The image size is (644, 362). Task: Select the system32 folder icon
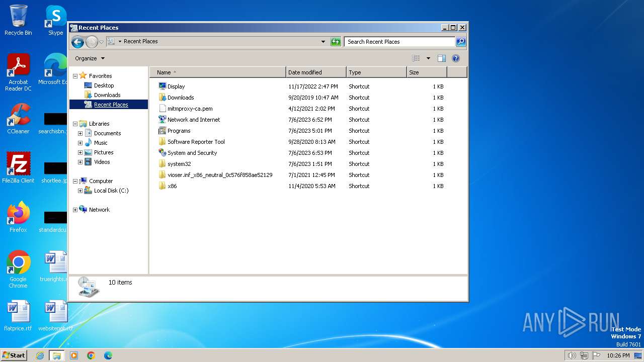click(x=162, y=164)
